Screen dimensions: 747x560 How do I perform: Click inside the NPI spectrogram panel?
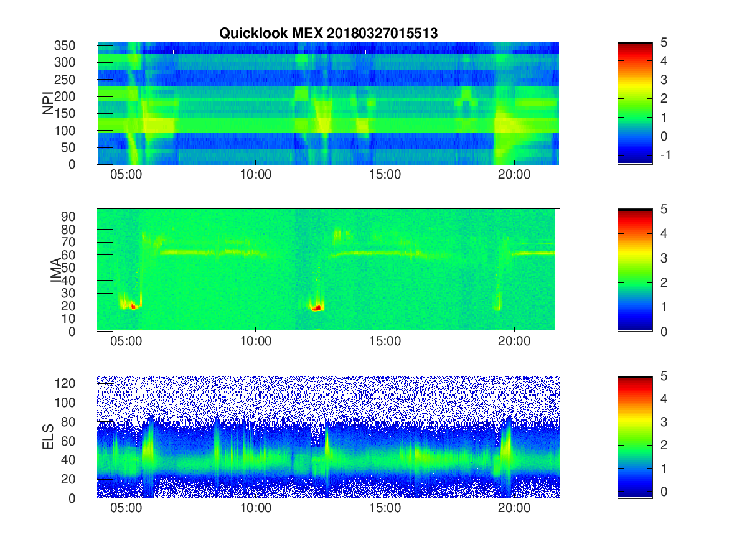coord(328,103)
